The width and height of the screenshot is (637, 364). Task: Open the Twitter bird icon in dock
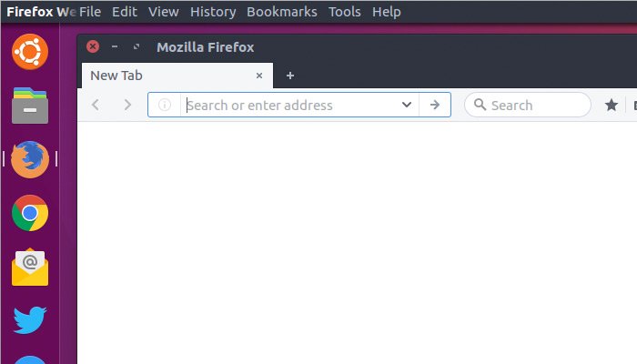click(x=30, y=319)
